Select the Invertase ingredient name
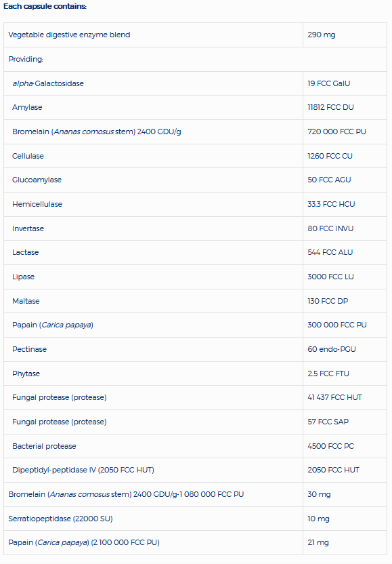This screenshot has width=392, height=564. pos(28,228)
